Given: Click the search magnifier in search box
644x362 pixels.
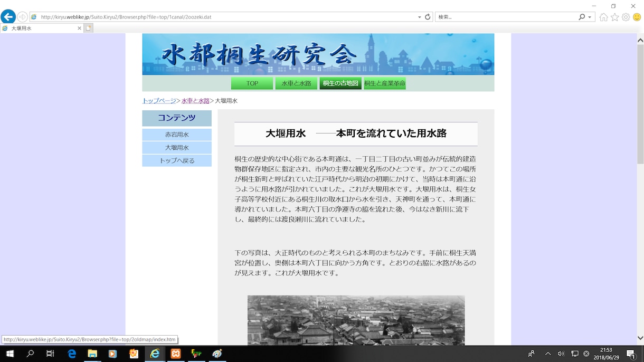Looking at the screenshot, I should pos(582,17).
